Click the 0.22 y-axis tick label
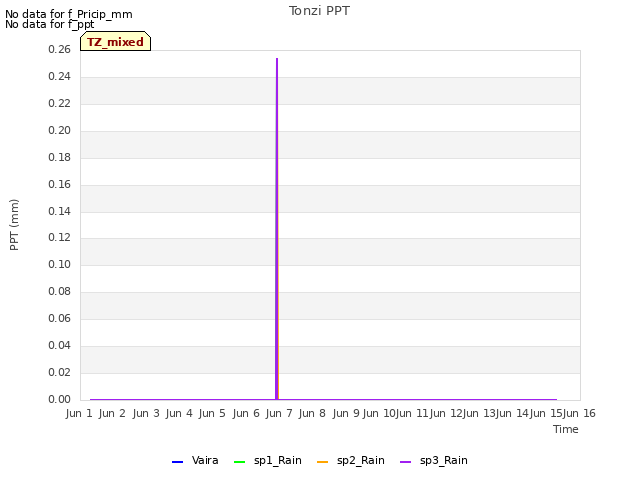This screenshot has height=480, width=640. pyautogui.click(x=60, y=103)
